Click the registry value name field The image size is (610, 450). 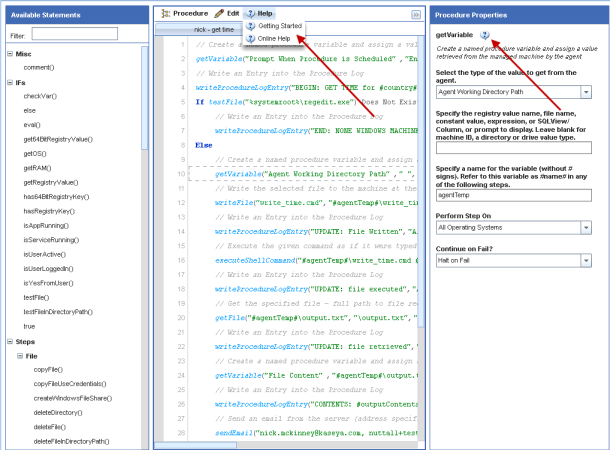pyautogui.click(x=514, y=148)
